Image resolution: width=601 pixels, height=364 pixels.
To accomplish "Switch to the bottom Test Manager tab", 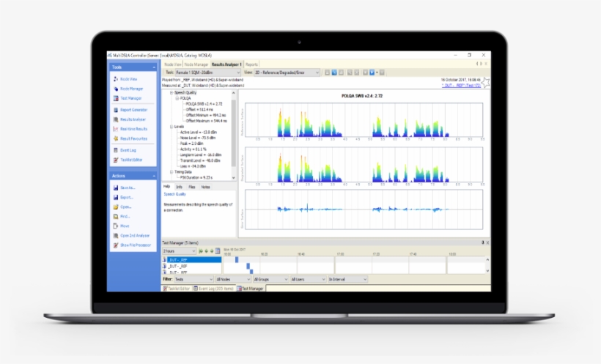I will point(250,289).
